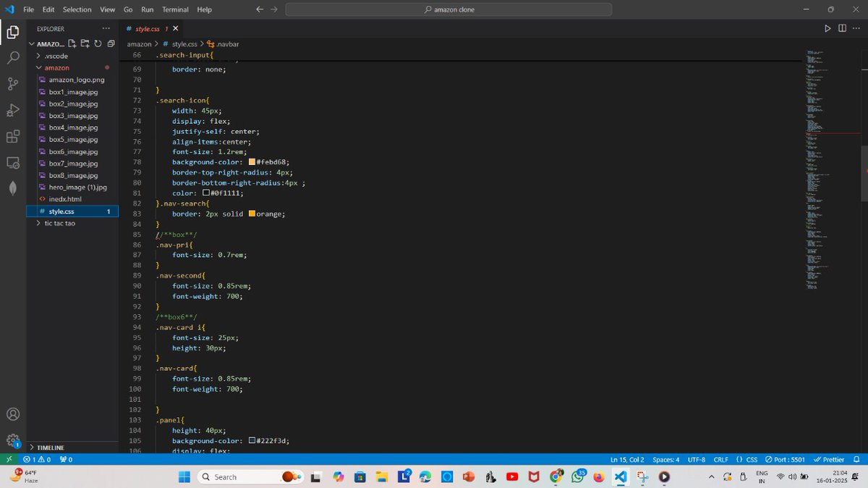Click CRLF end-of-line setting
This screenshot has width=868, height=488.
coord(721,459)
